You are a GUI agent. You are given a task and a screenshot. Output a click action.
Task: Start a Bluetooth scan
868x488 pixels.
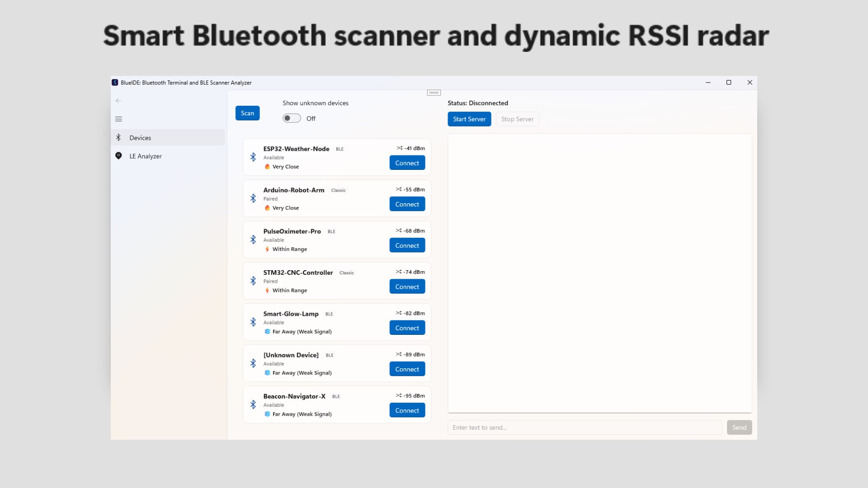(247, 113)
